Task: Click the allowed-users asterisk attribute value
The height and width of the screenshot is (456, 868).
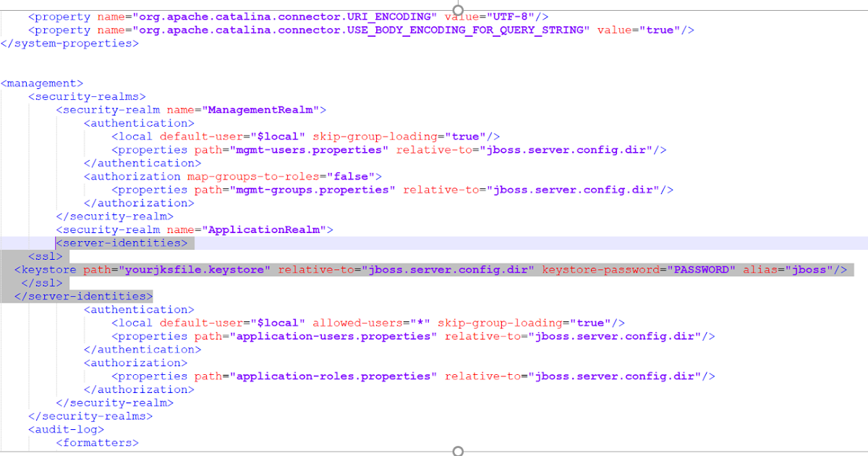Action: (417, 322)
